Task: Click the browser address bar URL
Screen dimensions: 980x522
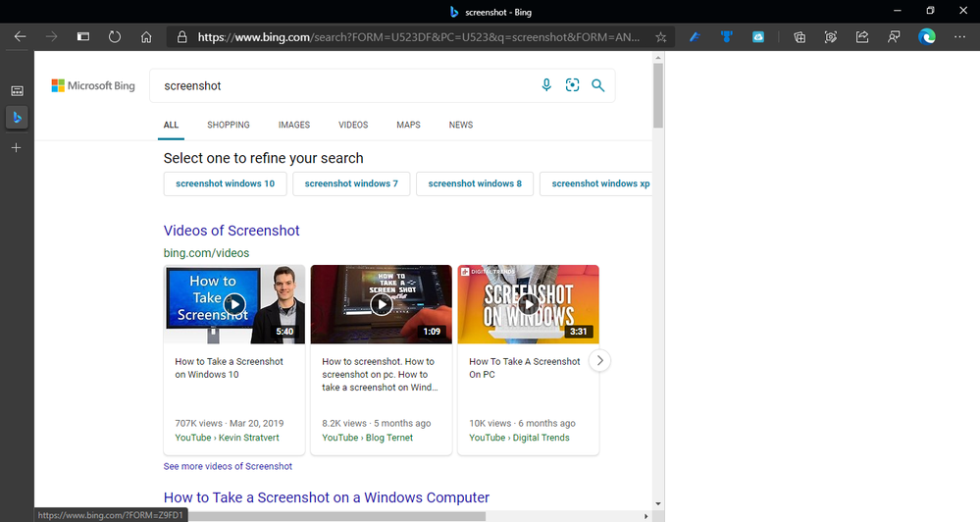Action: pos(419,37)
